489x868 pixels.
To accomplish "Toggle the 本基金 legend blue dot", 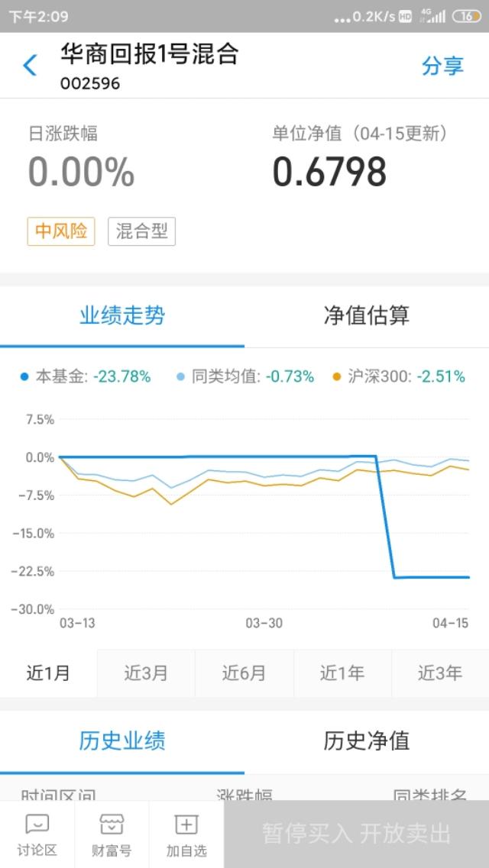I will coord(24,376).
